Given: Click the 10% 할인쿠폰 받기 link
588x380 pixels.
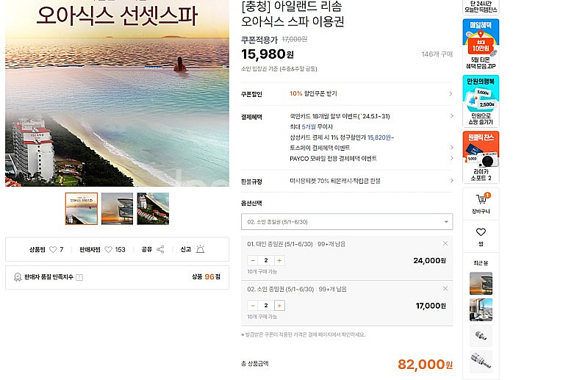Looking at the screenshot, I should coord(313,93).
